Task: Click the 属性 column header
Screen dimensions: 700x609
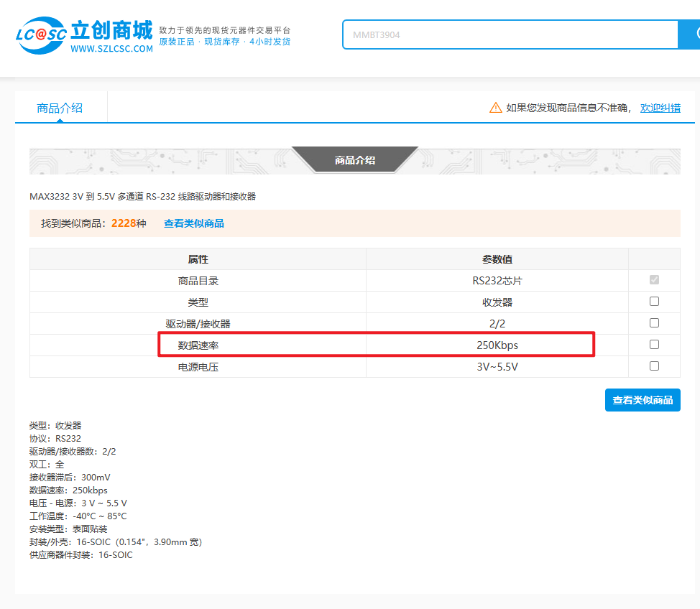Action: click(x=198, y=259)
